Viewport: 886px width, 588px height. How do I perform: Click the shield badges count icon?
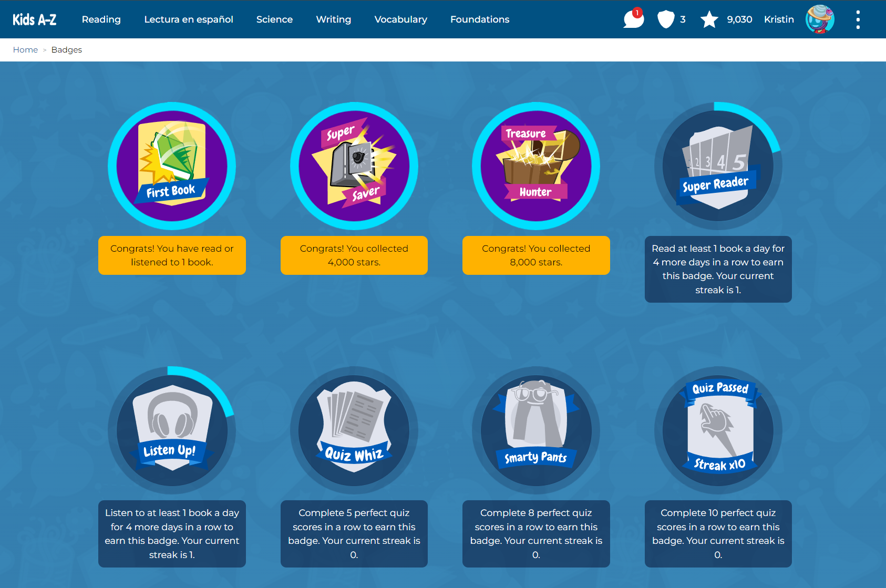click(666, 19)
